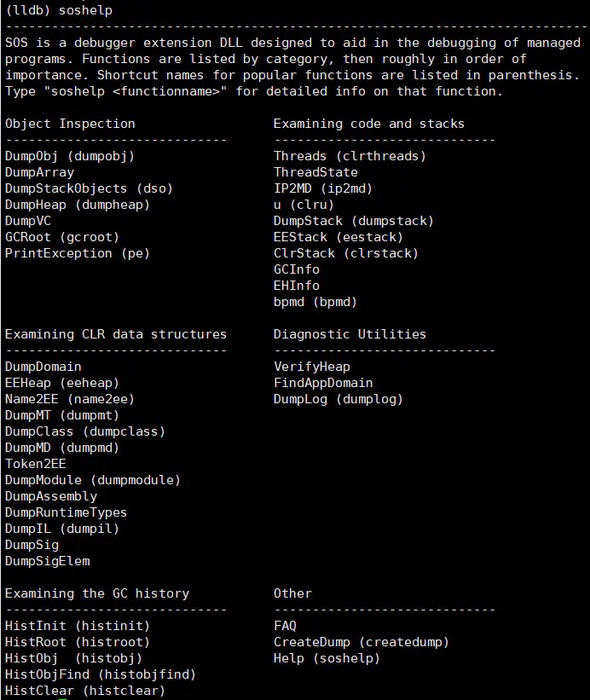Select the DumpHeap (dumpheap) entry
Viewport: 590px width, 700px height.
pyautogui.click(x=78, y=205)
